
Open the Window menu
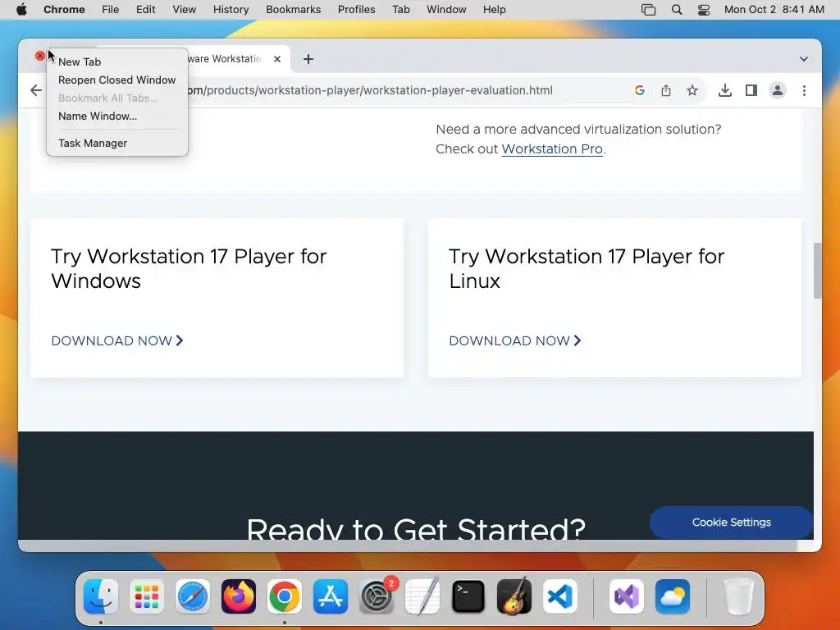[x=446, y=10]
